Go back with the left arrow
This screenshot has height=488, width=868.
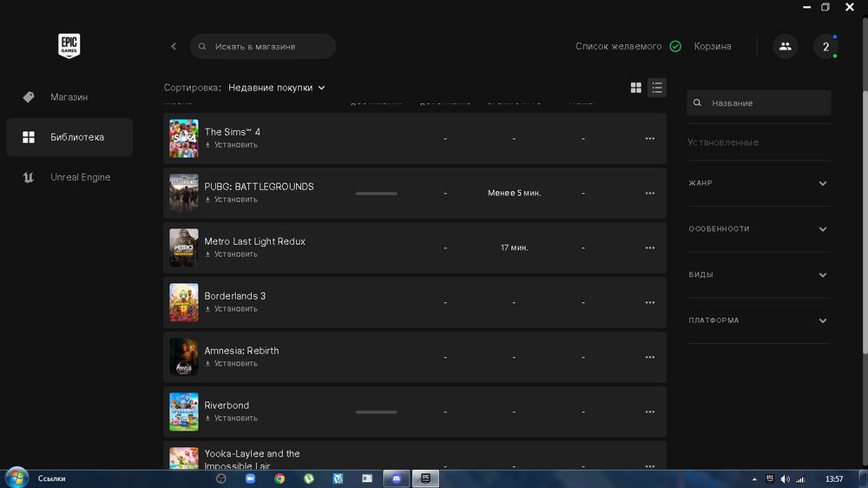[174, 47]
